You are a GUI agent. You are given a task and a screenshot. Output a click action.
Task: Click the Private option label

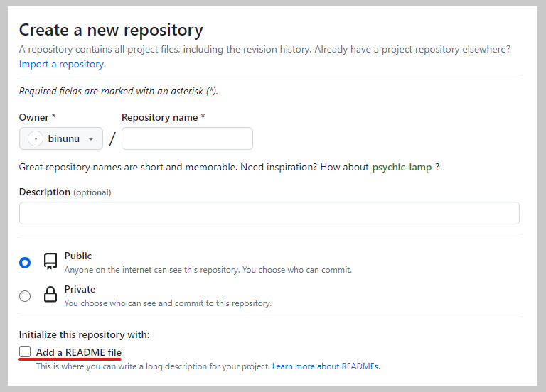(x=80, y=290)
